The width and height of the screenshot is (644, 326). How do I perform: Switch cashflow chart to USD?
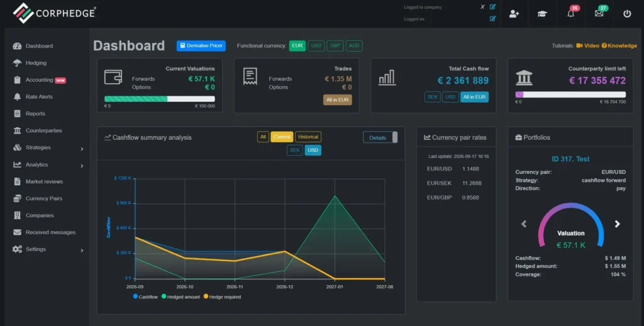tap(313, 150)
